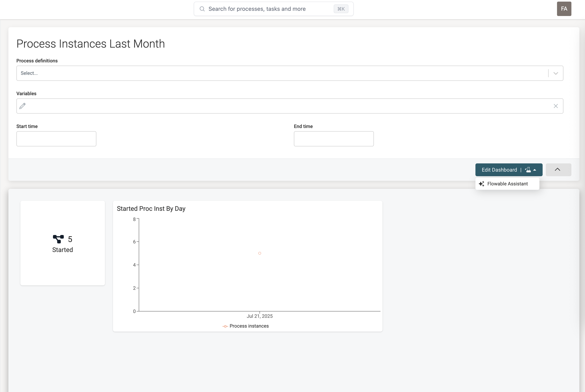This screenshot has width=585, height=392.
Task: Open the dashboard title Process Instances Last Month
Action: click(x=90, y=44)
